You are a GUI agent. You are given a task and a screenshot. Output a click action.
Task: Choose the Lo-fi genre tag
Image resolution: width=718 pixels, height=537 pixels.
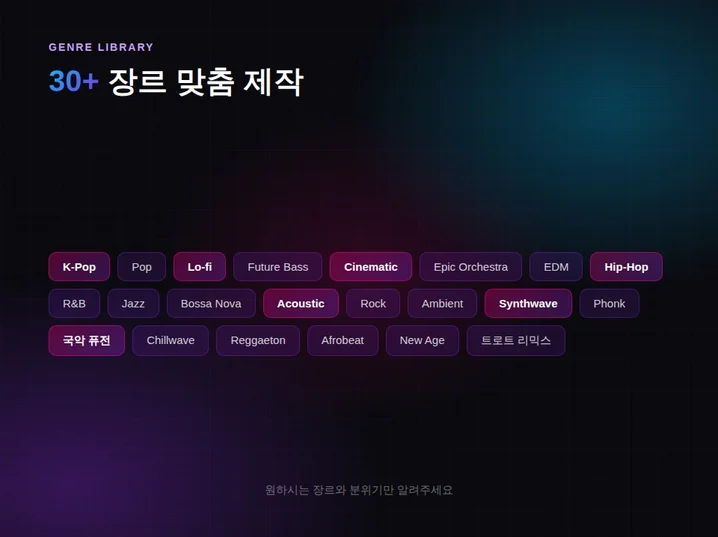[x=199, y=267]
